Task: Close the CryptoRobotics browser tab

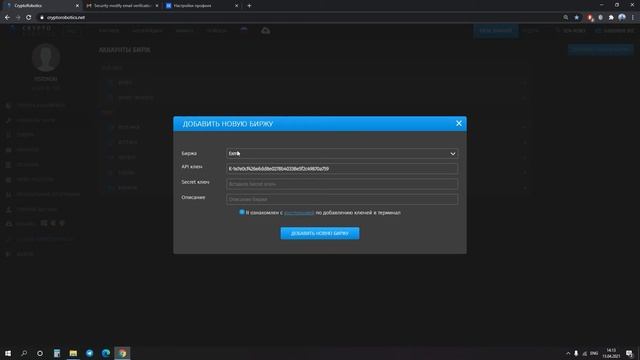Action: click(77, 6)
